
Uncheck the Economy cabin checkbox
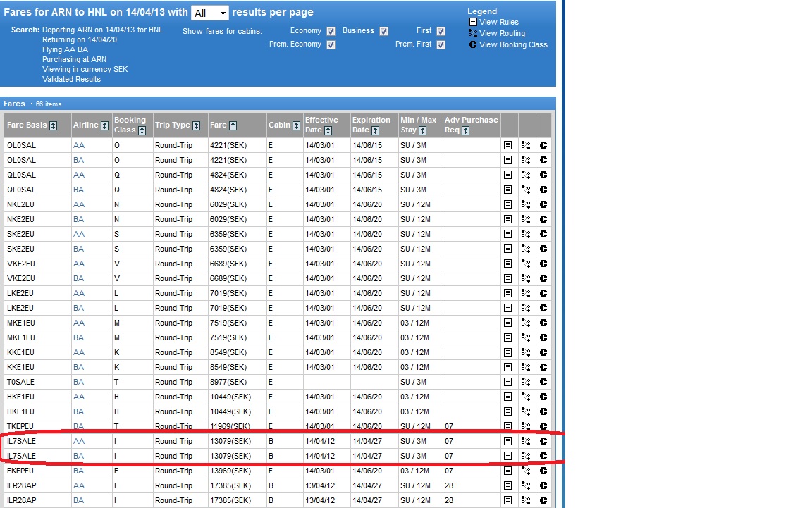click(x=331, y=31)
